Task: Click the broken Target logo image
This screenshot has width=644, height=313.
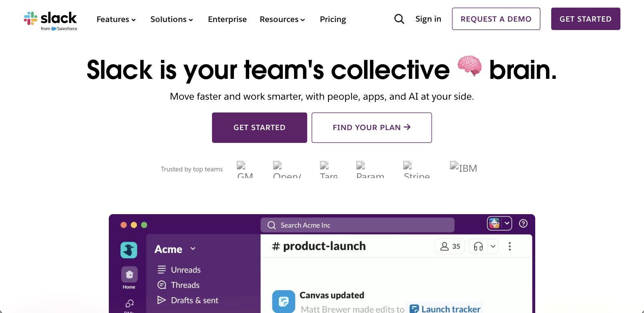Action: coord(329,169)
